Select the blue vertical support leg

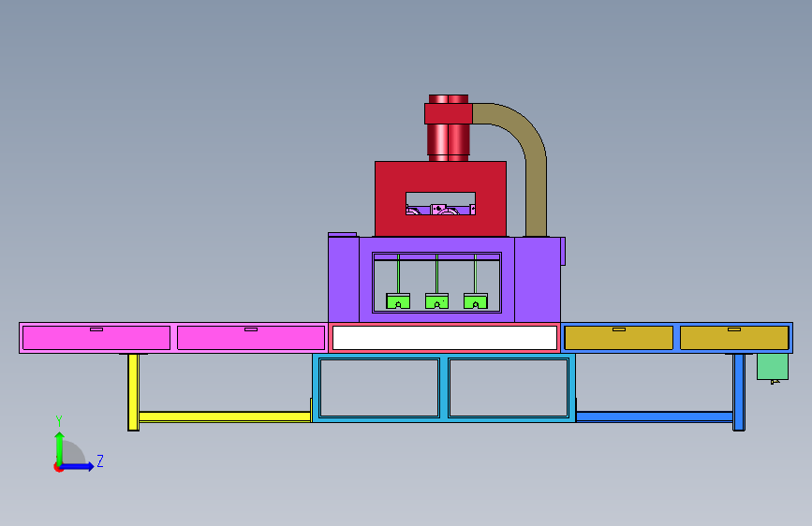pos(739,392)
